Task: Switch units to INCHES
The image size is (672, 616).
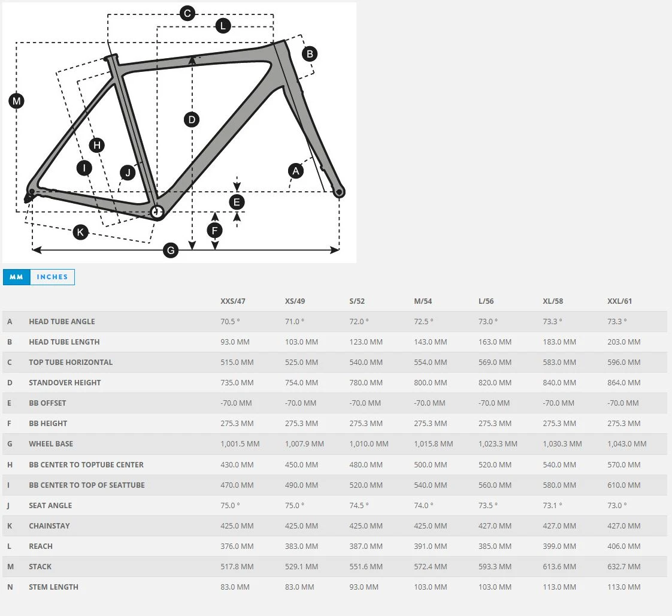Action: click(x=53, y=277)
